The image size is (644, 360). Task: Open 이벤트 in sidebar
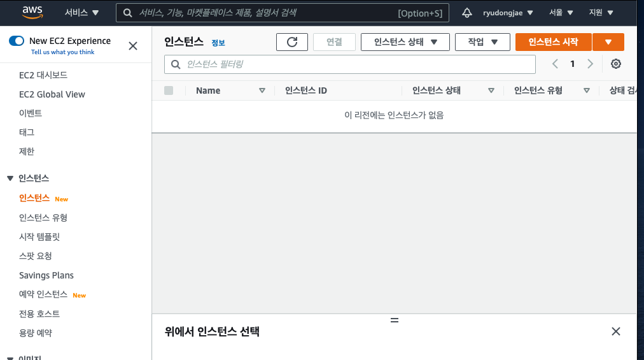coord(31,113)
